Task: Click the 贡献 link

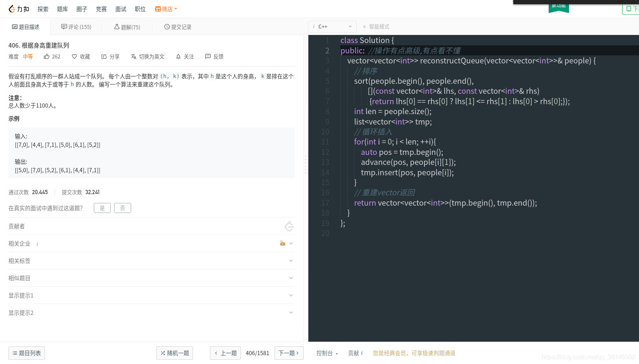Action: (x=353, y=353)
